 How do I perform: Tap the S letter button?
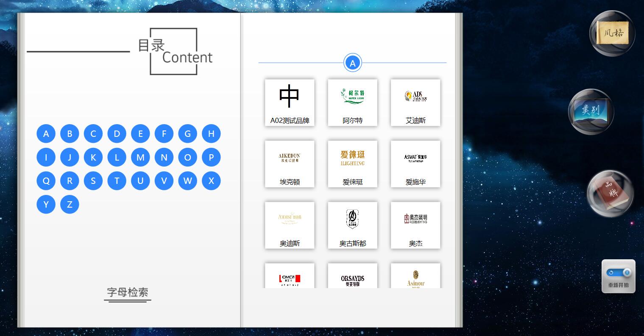(93, 181)
